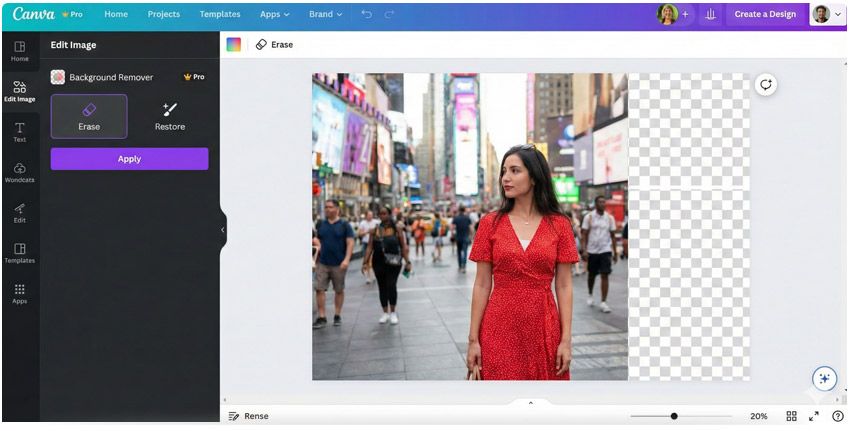Open the comment bubble on canvas
The height and width of the screenshot is (431, 850).
(x=766, y=85)
